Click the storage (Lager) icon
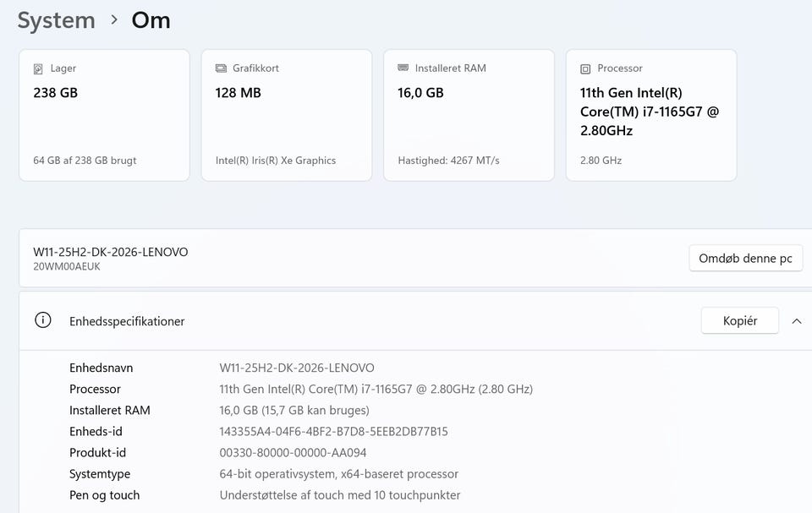Viewport: 812px width, 513px height. [38, 68]
